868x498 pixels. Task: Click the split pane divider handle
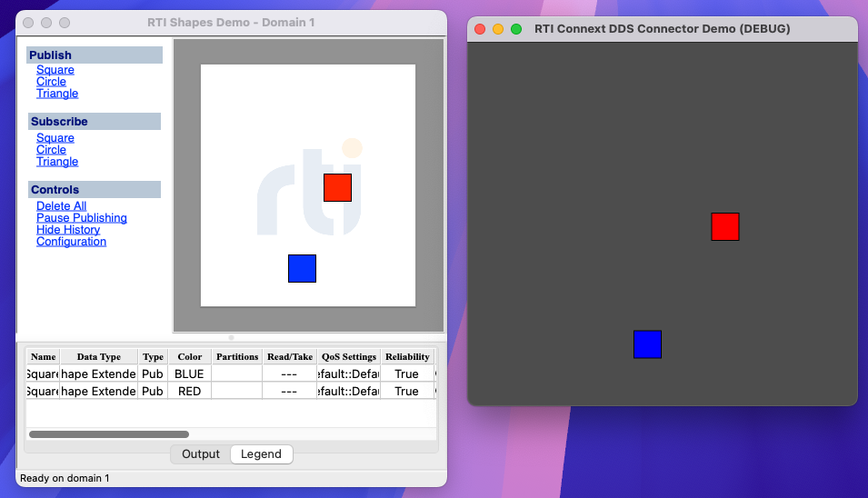click(x=232, y=337)
